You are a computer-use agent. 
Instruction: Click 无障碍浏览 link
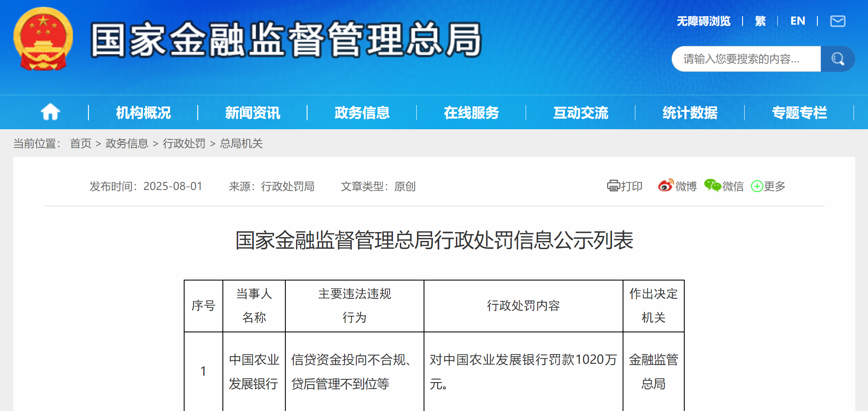point(703,21)
